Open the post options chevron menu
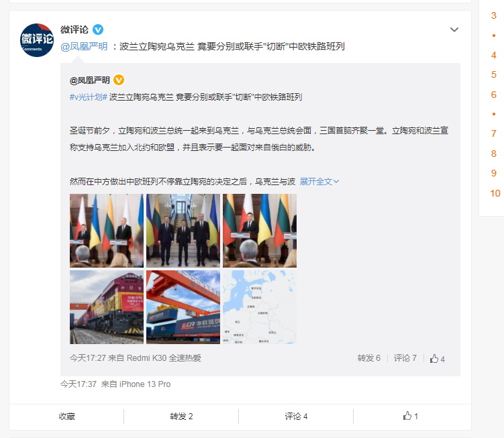 tap(454, 30)
